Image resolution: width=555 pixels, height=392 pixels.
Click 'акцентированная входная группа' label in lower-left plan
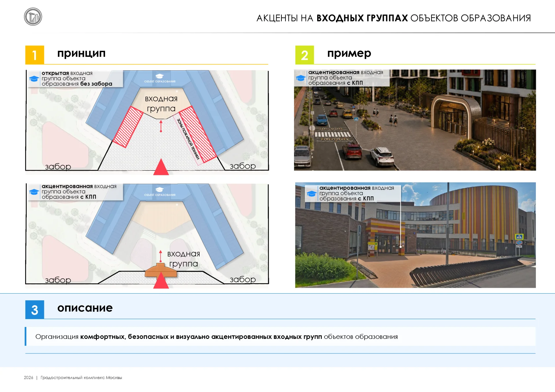coord(79,192)
